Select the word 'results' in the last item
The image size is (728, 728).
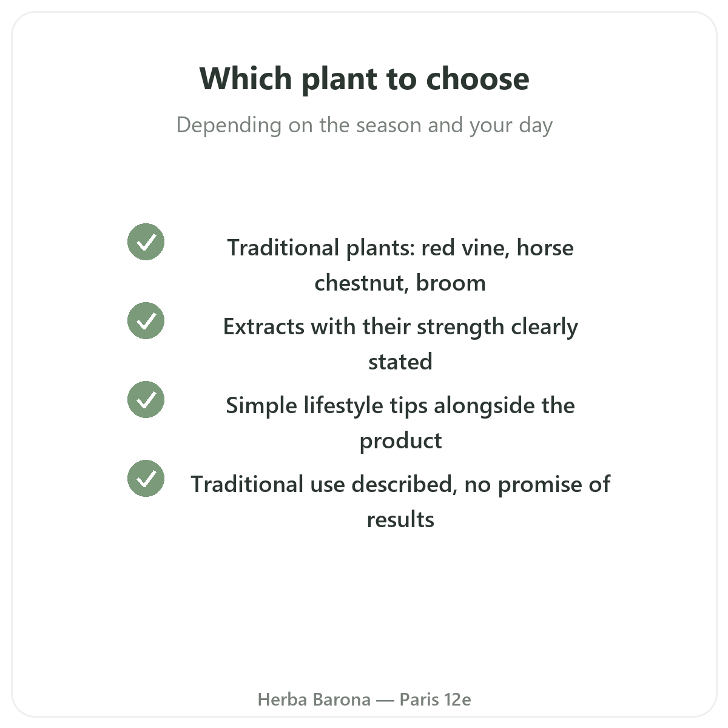pyautogui.click(x=400, y=519)
